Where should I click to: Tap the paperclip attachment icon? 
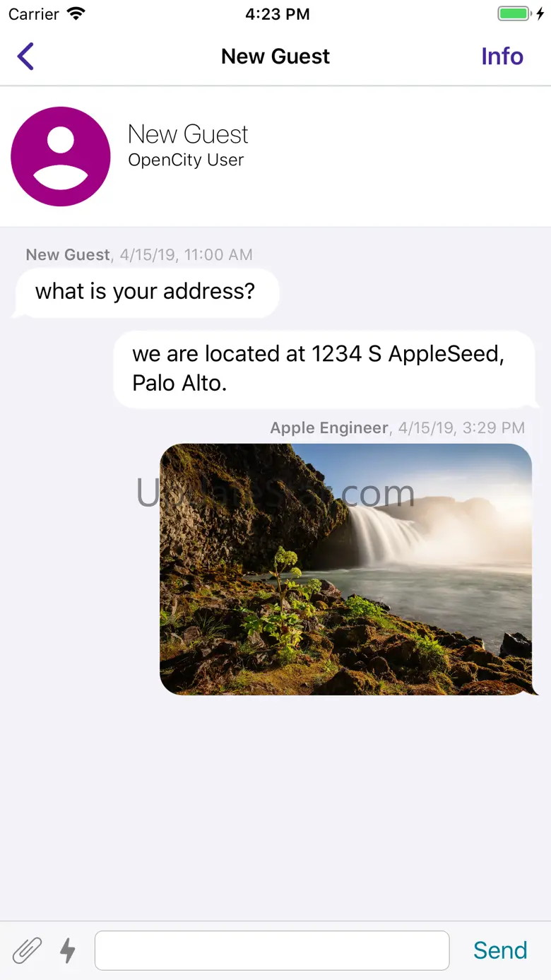click(x=27, y=950)
